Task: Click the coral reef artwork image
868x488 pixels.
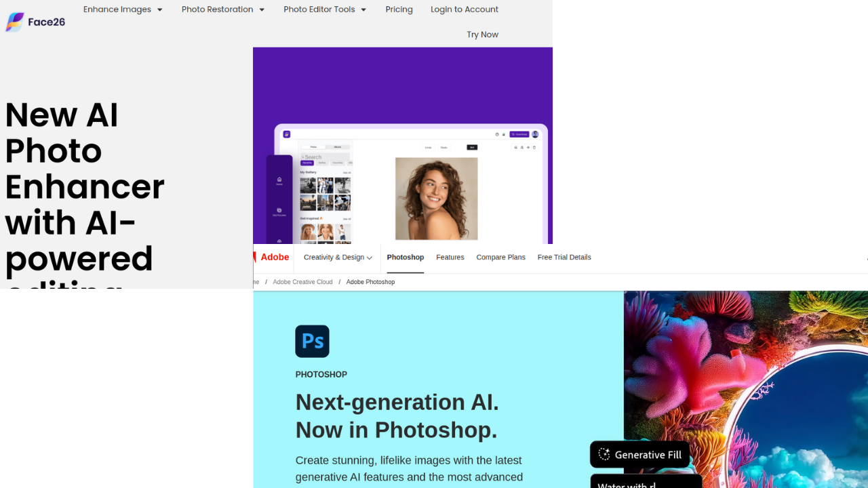Action: tap(746, 389)
